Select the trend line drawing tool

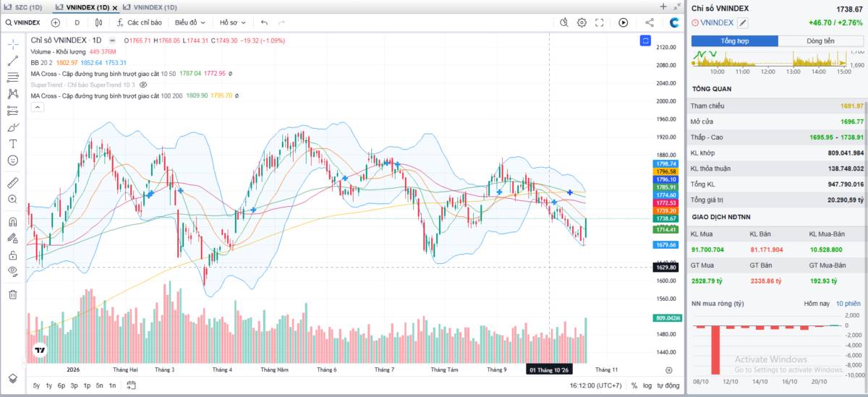pyautogui.click(x=13, y=61)
